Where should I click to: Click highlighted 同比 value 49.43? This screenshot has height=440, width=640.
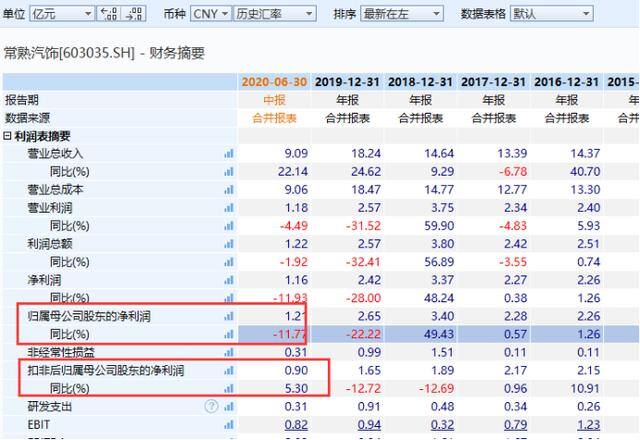tap(439, 334)
